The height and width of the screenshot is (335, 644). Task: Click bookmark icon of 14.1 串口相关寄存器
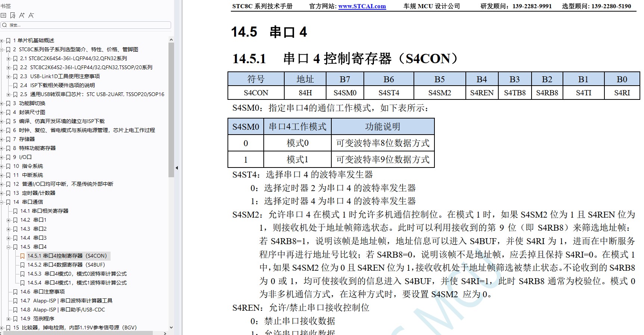click(x=15, y=211)
